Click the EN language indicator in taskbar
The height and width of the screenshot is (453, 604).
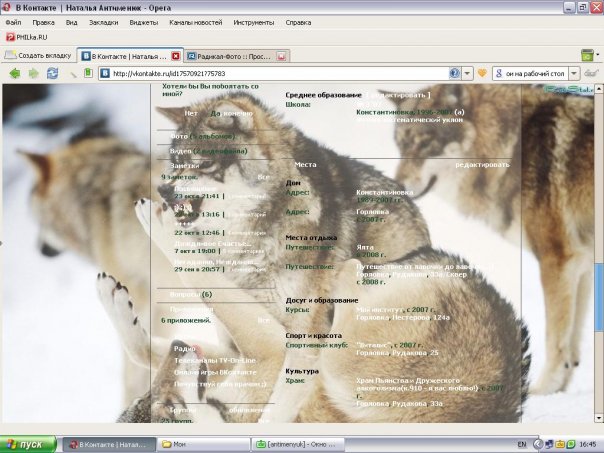[522, 443]
